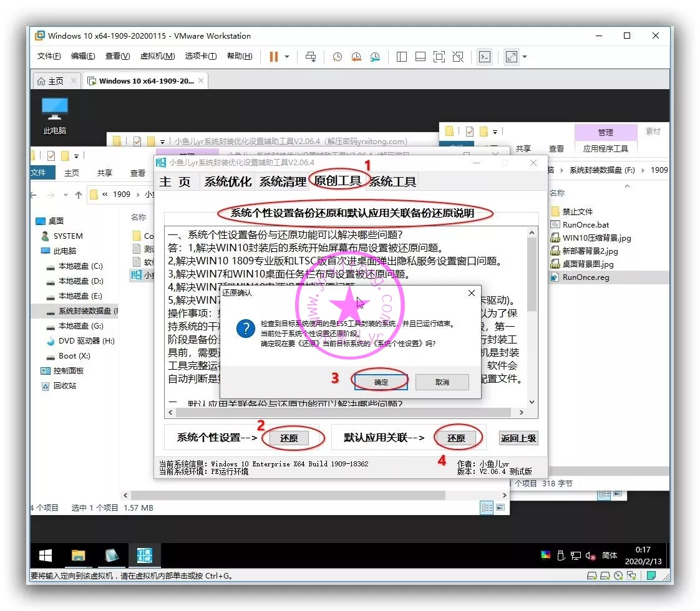Click the take snapshot clock icon
700x611 pixels.
pyautogui.click(x=337, y=57)
